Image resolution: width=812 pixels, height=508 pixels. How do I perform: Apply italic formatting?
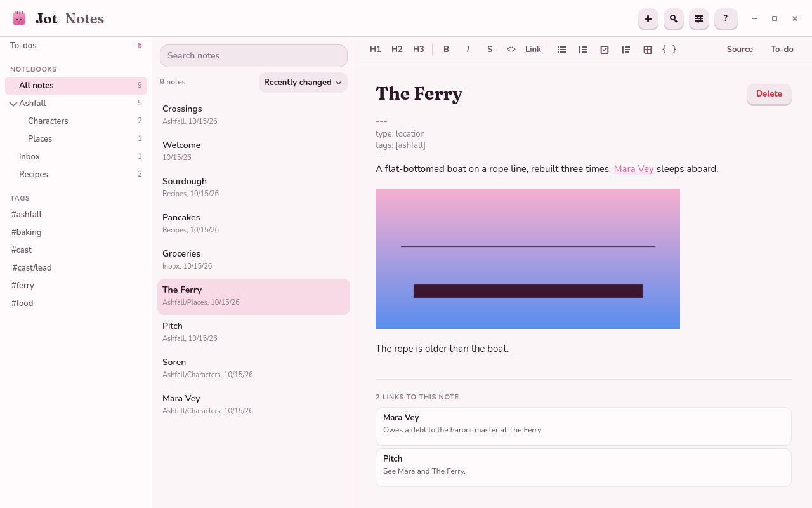coord(468,50)
